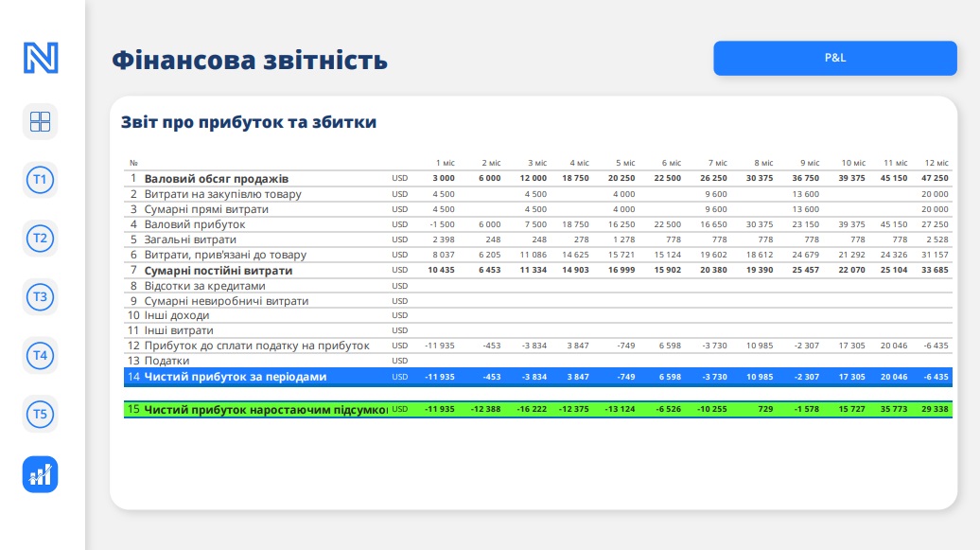Select the "29 338" cumulative net profit value

(935, 409)
